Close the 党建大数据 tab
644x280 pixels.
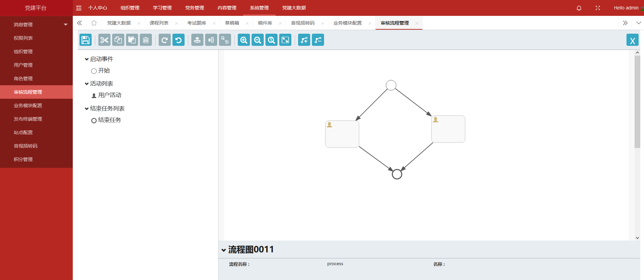tap(139, 23)
